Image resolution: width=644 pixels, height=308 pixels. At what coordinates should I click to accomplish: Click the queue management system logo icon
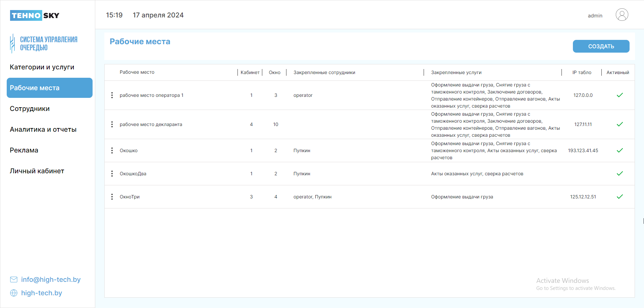tap(12, 44)
